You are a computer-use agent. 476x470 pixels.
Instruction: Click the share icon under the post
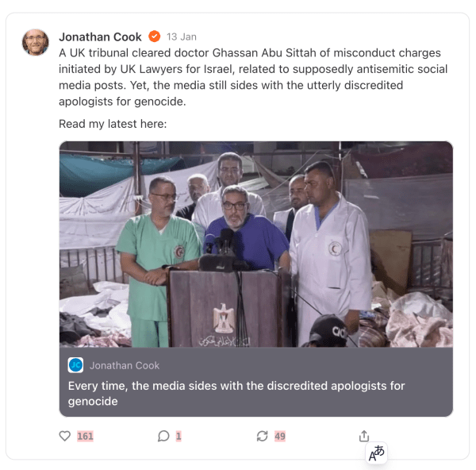[364, 436]
